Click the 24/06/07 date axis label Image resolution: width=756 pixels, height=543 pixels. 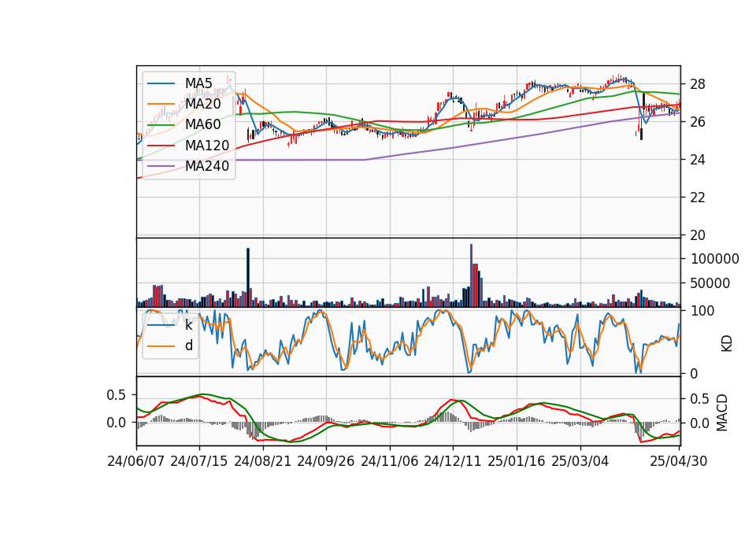coord(136,461)
